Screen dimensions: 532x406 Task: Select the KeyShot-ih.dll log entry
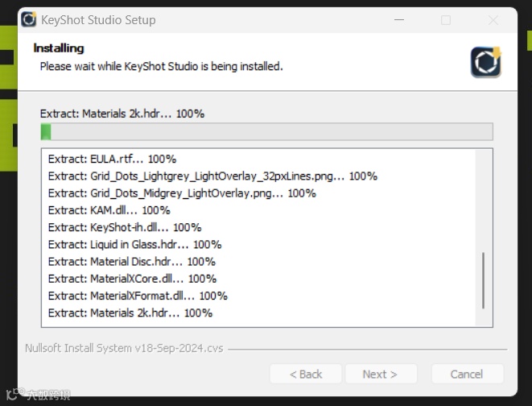tap(125, 227)
